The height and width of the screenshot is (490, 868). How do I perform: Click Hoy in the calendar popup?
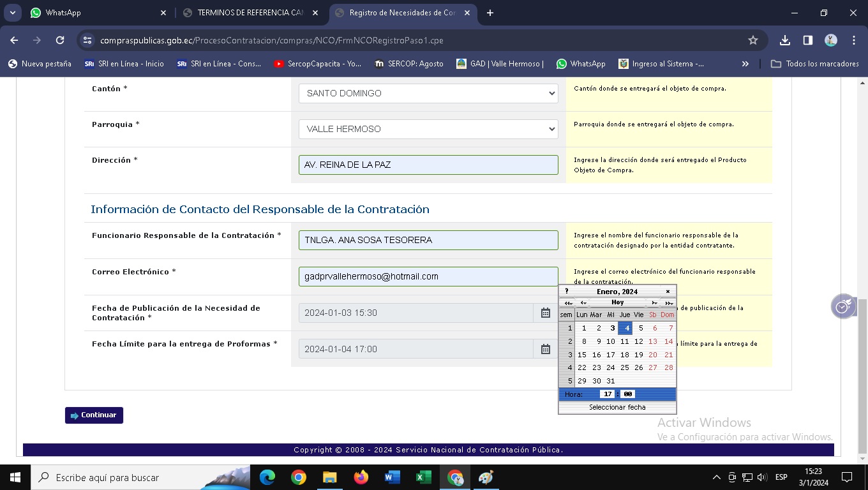(617, 302)
